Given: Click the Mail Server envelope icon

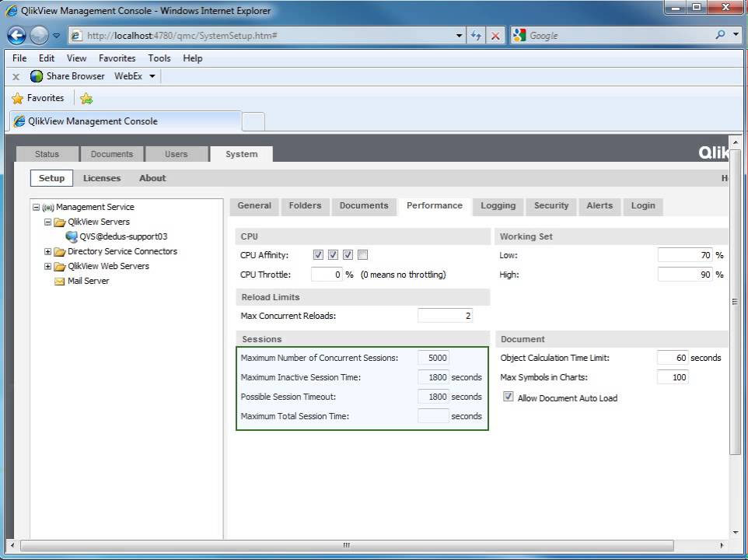Looking at the screenshot, I should point(60,282).
